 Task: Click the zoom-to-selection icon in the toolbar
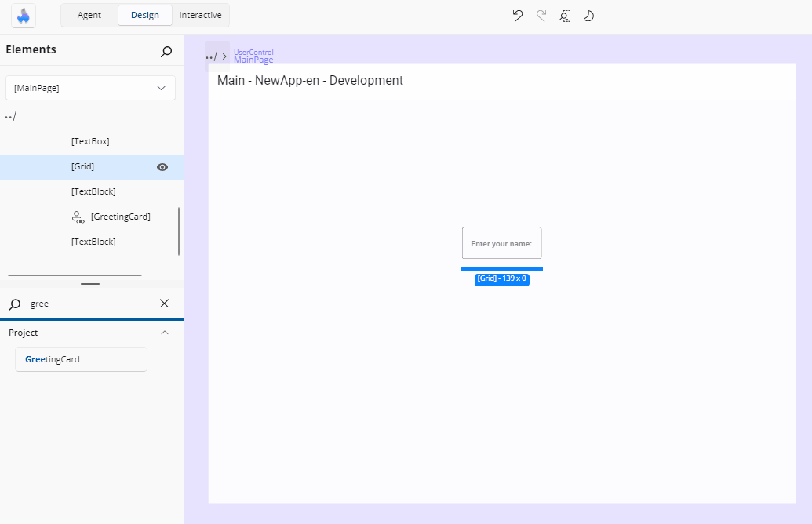pyautogui.click(x=565, y=16)
